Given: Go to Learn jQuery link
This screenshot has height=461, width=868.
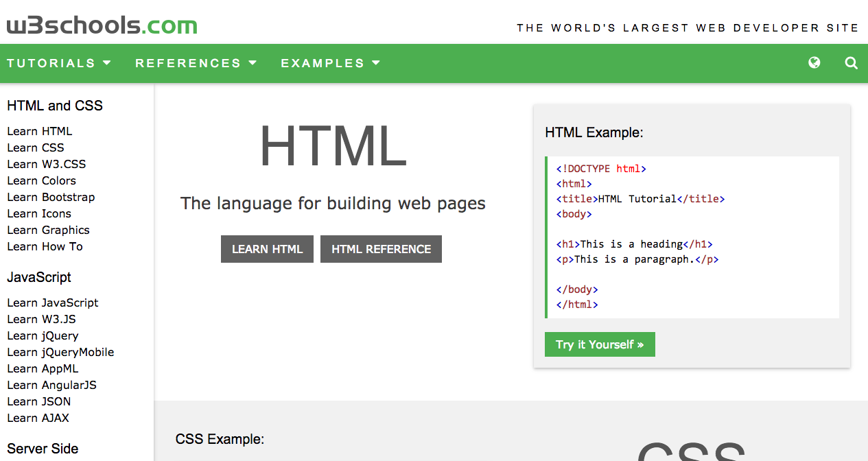Looking at the screenshot, I should 43,335.
